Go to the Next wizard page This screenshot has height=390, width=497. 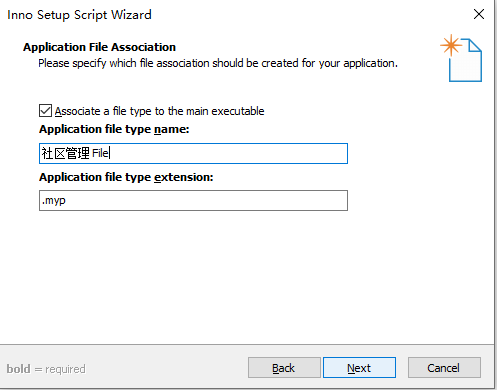click(x=359, y=368)
